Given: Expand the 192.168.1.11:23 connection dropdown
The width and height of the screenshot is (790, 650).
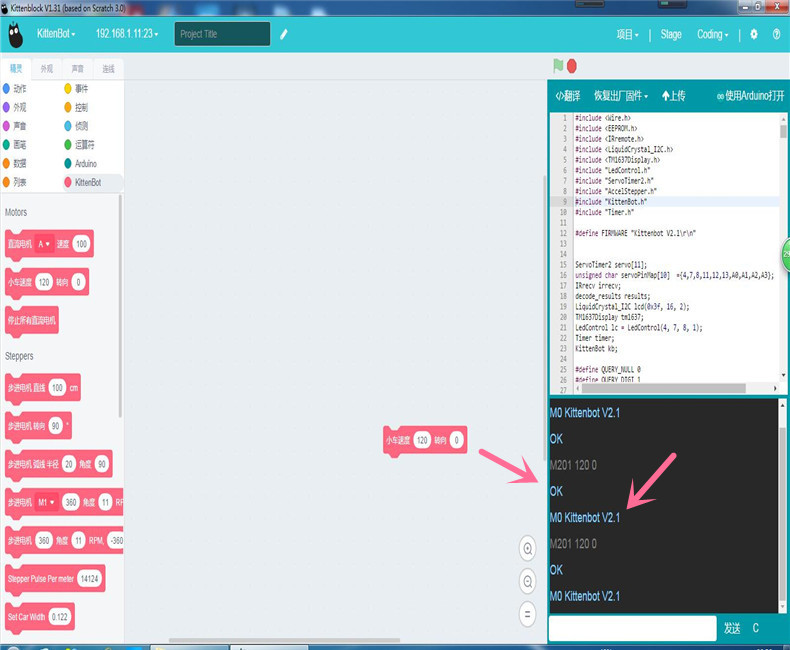Looking at the screenshot, I should coord(126,34).
